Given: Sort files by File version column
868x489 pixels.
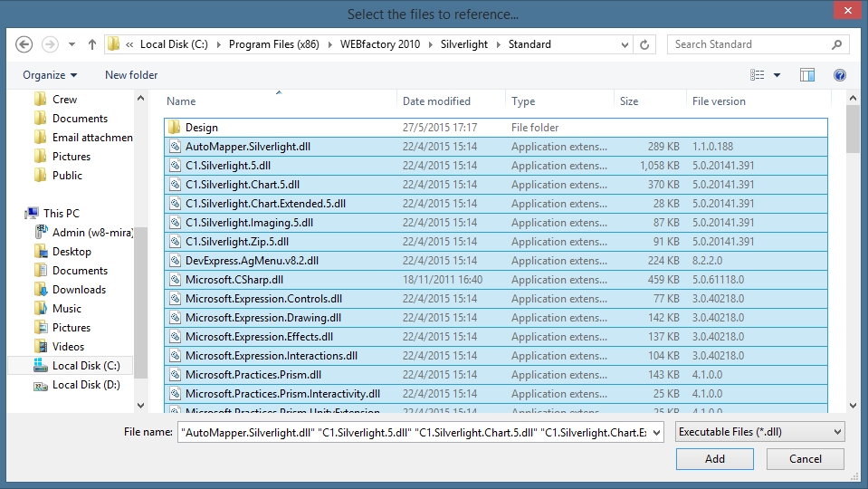Looking at the screenshot, I should coord(719,101).
